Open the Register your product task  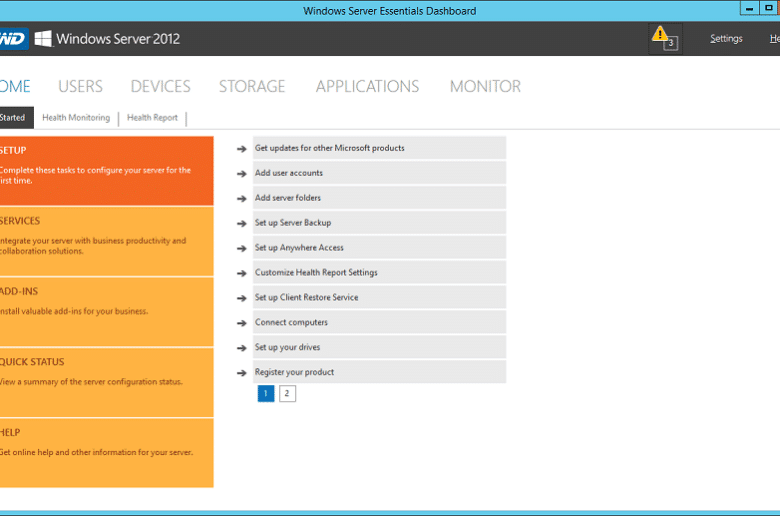coord(379,372)
